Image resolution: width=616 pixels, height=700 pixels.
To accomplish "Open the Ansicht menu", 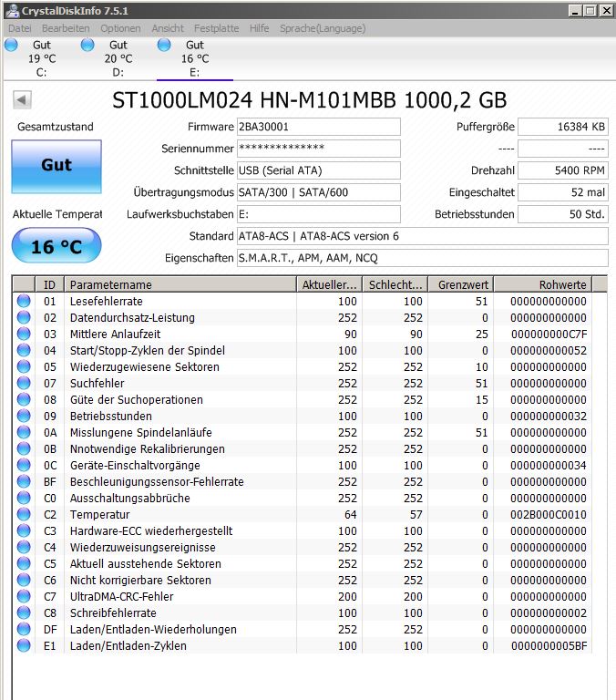I will click(x=168, y=28).
